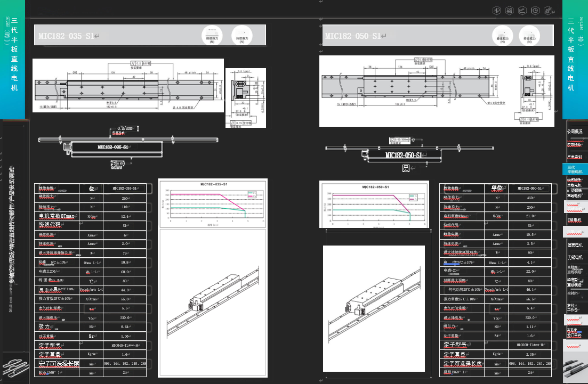This screenshot has width=588, height=384.
Task: Select the MIC182-035-S1 force-speed chart
Action: click(213, 203)
